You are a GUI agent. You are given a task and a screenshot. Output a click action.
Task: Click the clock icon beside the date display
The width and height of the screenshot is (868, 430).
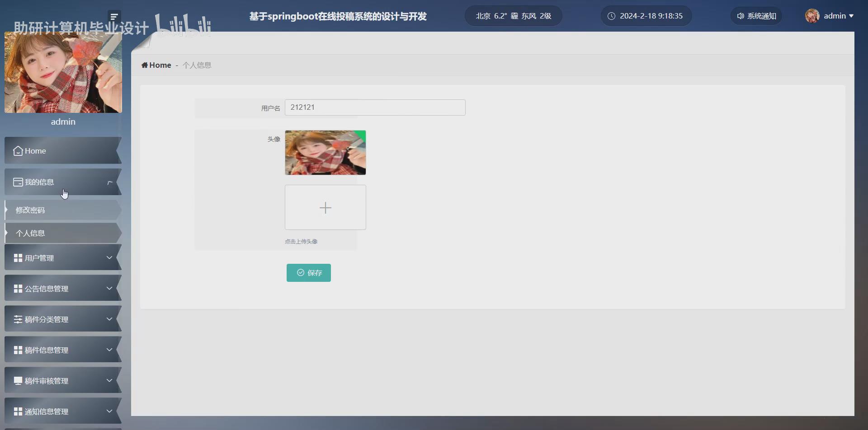tap(611, 15)
